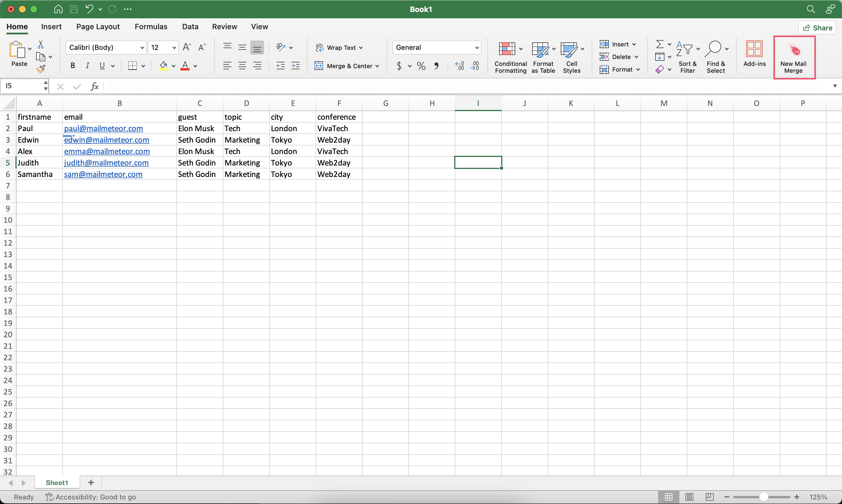The image size is (842, 504).
Task: Toggle Bold formatting
Action: 72,66
